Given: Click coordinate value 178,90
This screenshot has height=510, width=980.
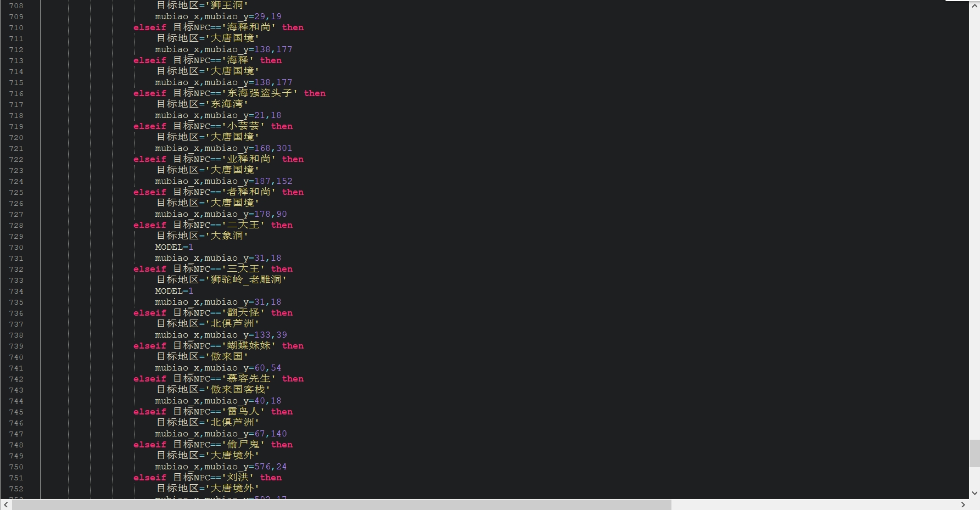Looking at the screenshot, I should (x=271, y=214).
